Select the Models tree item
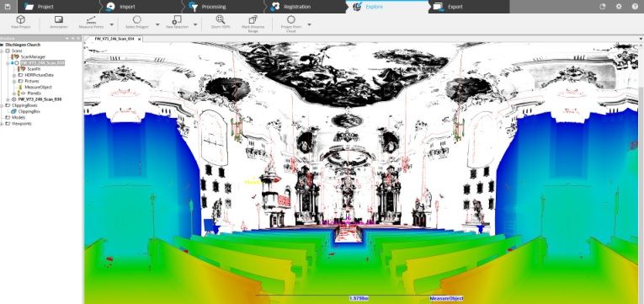This screenshot has width=644, height=304. pos(19,118)
